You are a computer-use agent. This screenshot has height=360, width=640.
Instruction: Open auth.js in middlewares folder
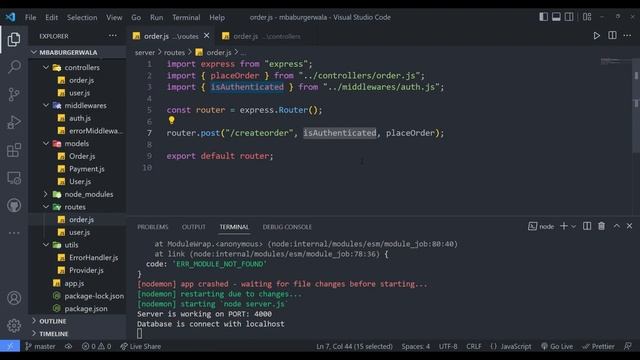coord(78,118)
